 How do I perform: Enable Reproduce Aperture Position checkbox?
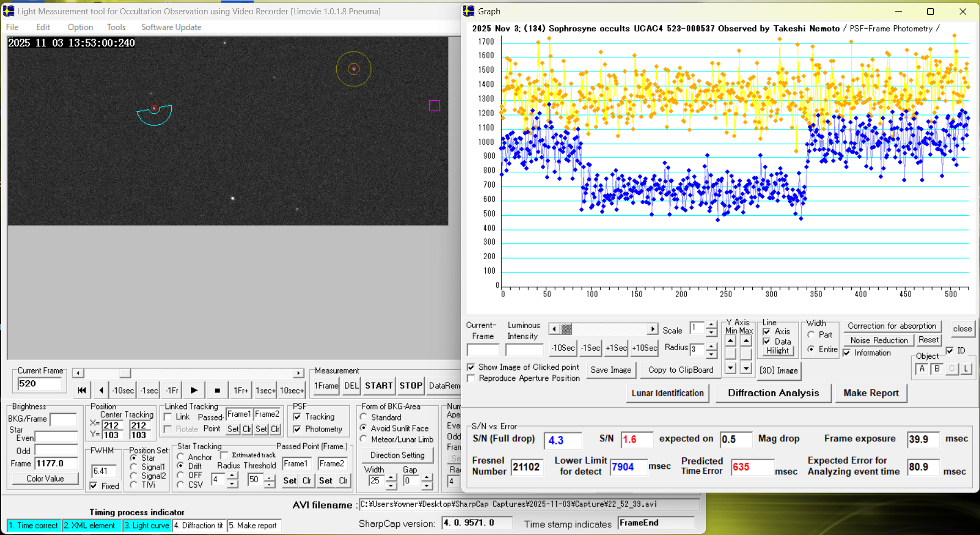tap(471, 379)
